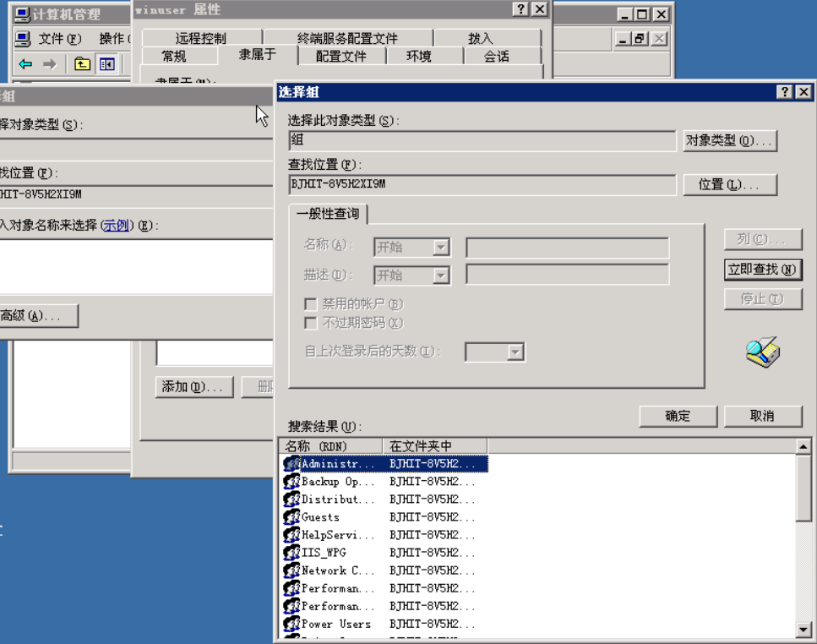
Task: Select the Backup Operators group icon
Action: 291,481
